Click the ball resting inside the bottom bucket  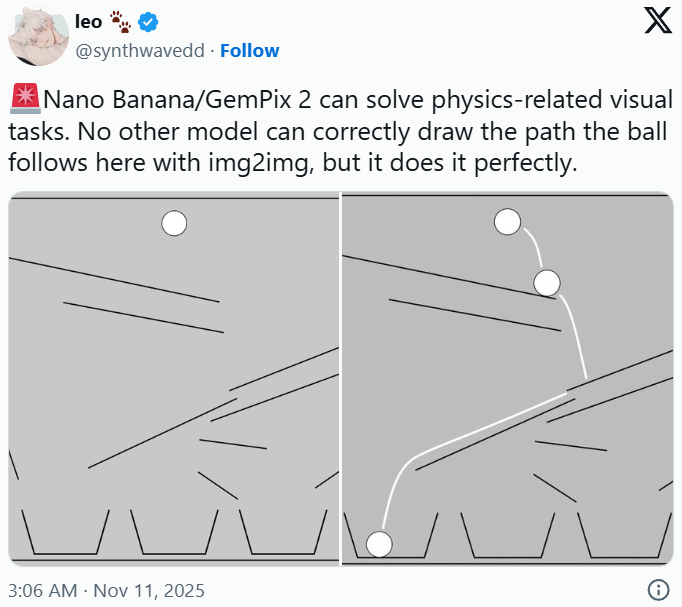point(379,543)
